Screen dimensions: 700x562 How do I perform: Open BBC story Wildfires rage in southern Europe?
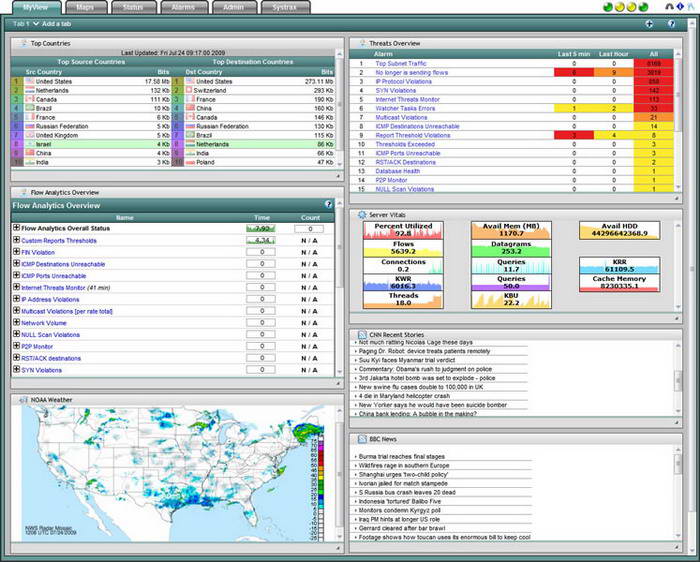click(404, 465)
